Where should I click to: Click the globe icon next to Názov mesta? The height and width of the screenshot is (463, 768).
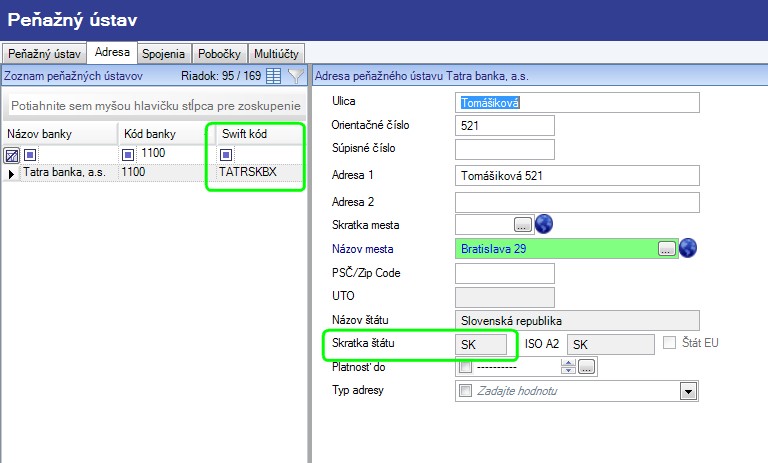click(x=687, y=248)
